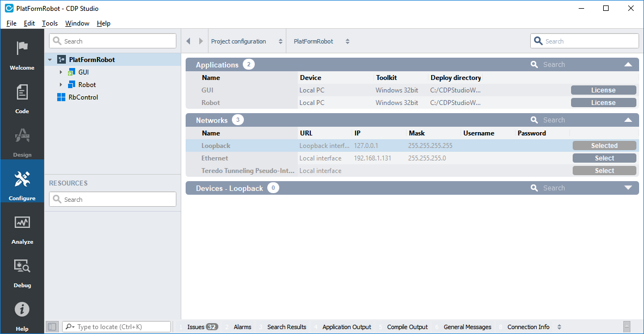
Task: Click the Type to locate field
Action: pos(116,326)
